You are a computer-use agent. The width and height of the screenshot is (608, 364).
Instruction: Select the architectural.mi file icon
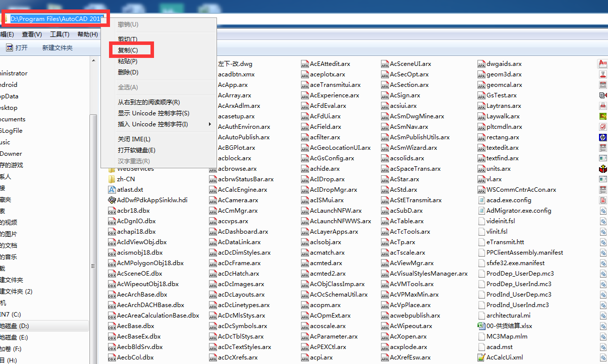point(481,316)
